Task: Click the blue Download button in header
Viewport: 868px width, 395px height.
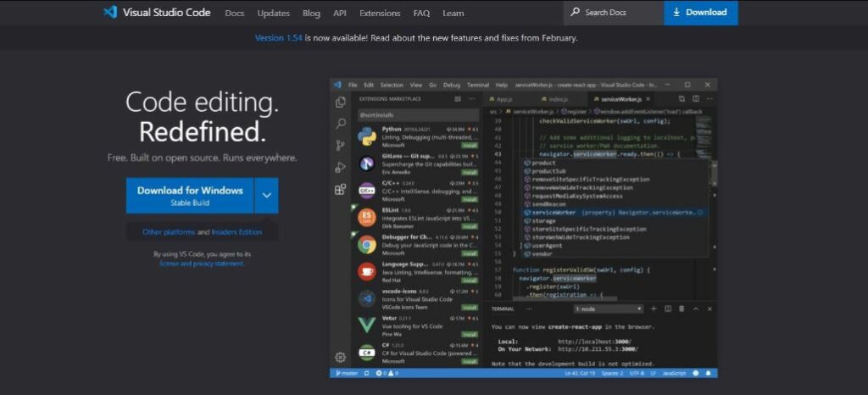Action: (x=701, y=12)
